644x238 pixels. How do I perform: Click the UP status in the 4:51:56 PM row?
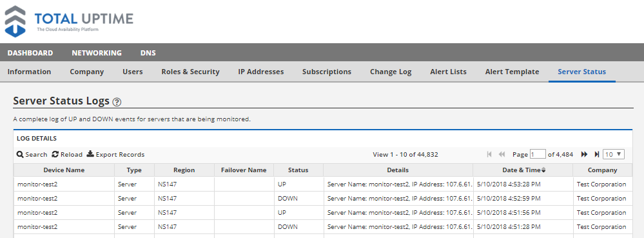pyautogui.click(x=282, y=213)
